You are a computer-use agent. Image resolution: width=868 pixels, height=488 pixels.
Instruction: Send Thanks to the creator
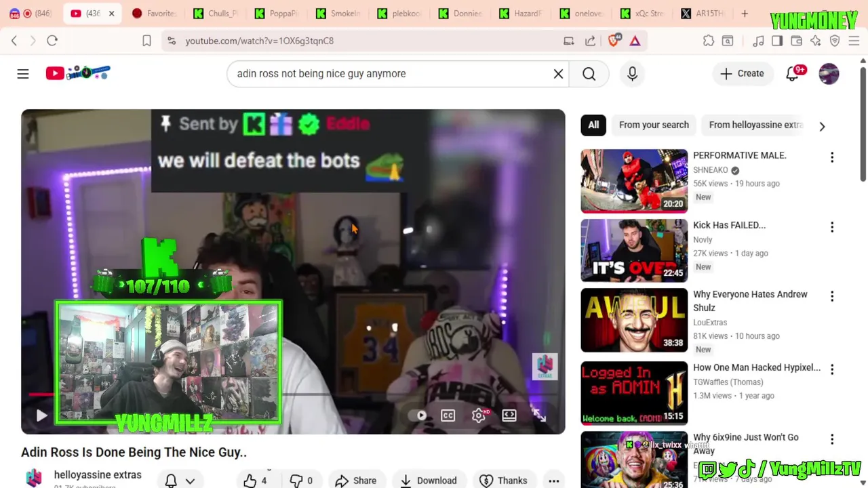503,481
